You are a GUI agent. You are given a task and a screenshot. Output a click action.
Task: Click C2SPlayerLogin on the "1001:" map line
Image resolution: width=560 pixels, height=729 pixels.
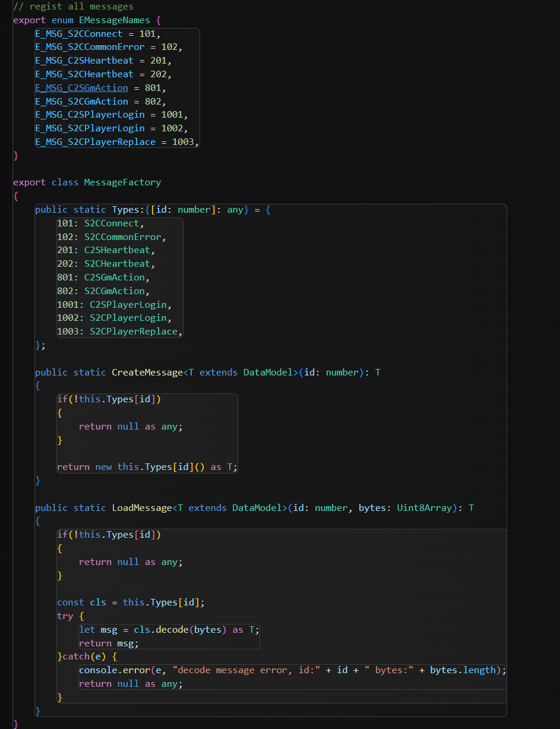click(128, 305)
